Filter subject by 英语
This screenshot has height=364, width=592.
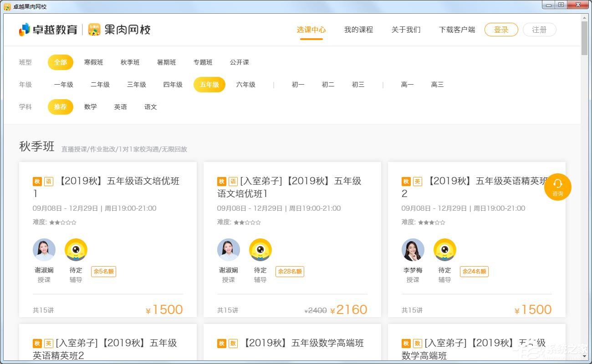(121, 107)
